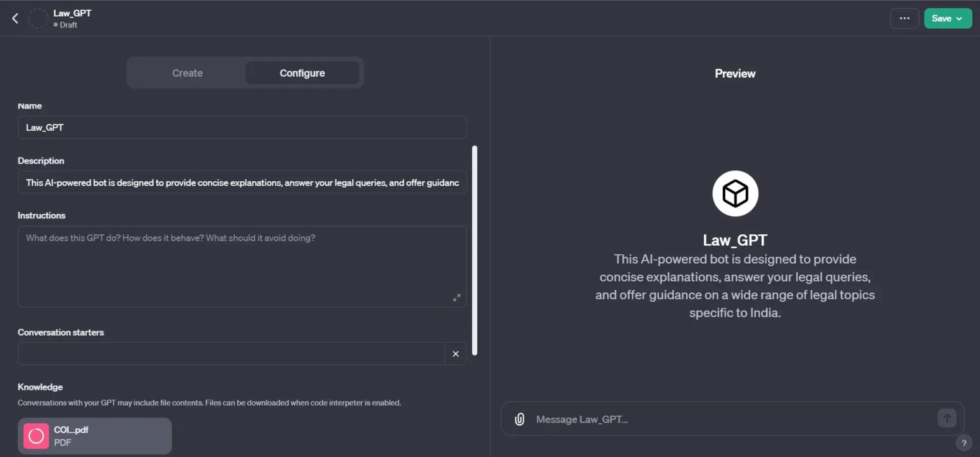Switch to the Create tab
The width and height of the screenshot is (980, 457).
pyautogui.click(x=187, y=73)
